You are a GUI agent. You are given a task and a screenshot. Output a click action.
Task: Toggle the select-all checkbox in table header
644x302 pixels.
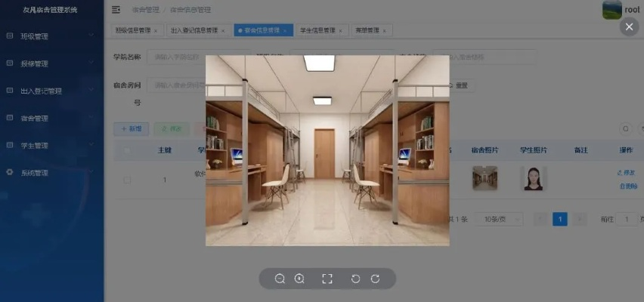tap(127, 150)
